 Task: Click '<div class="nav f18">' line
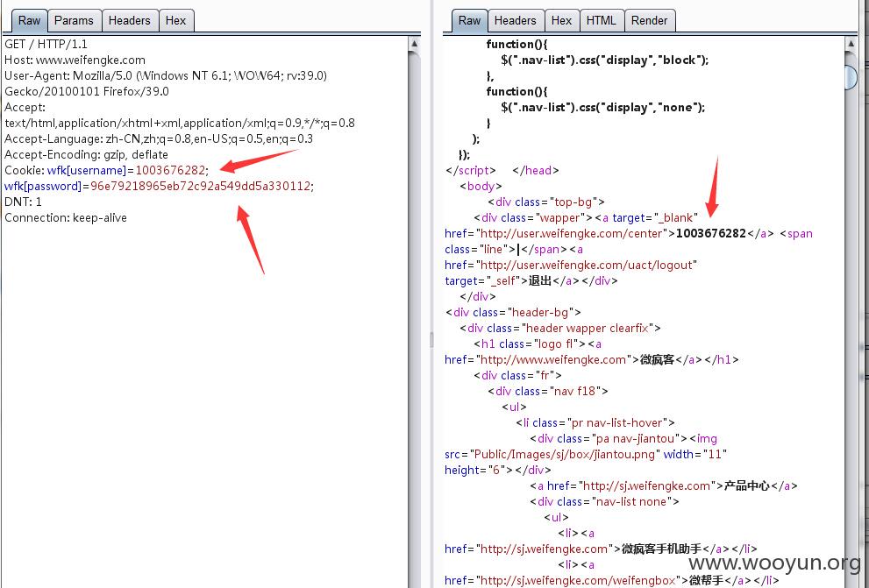pyautogui.click(x=548, y=392)
